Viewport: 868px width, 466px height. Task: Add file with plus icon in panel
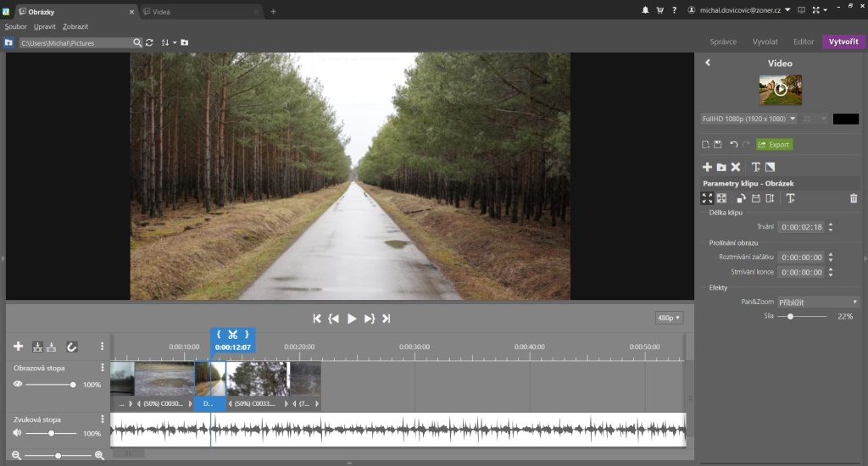[x=707, y=167]
